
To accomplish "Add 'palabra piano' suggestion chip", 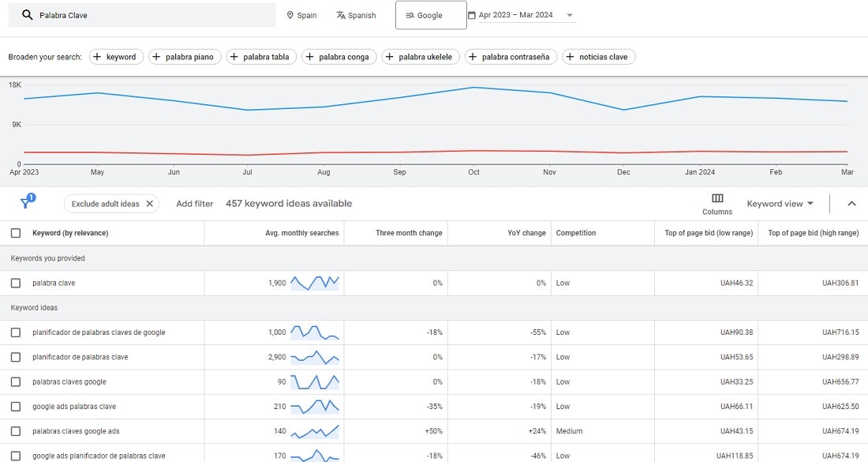I will pyautogui.click(x=185, y=57).
